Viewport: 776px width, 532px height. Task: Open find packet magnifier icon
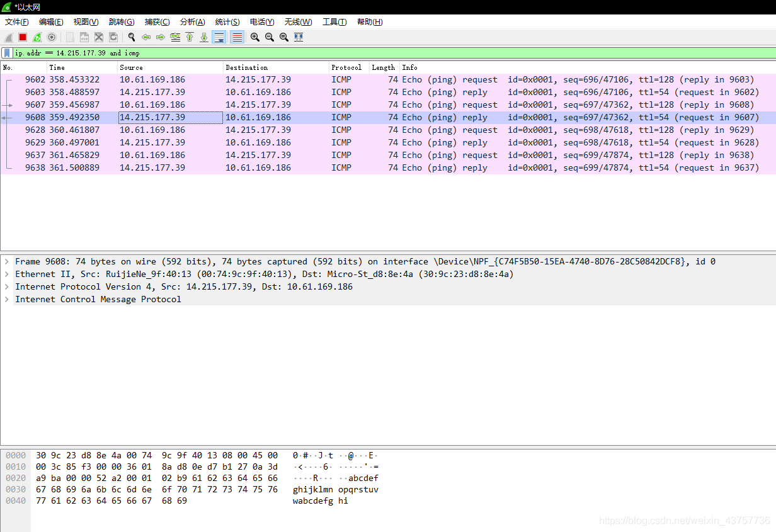click(132, 37)
